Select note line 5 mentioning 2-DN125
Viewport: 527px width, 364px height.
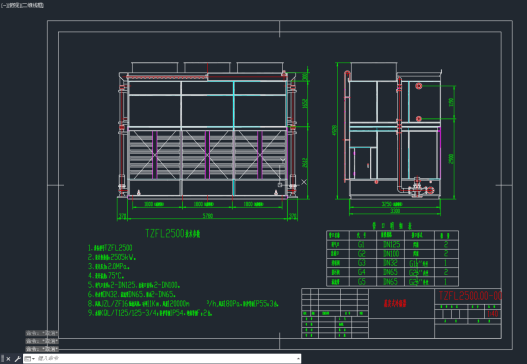(x=134, y=285)
